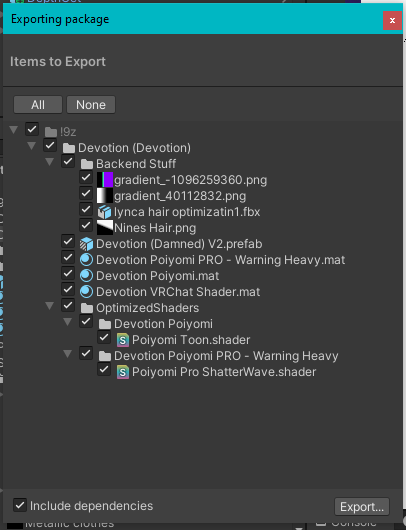Select the Nines Hair.png name
406x530 pixels.
(155, 228)
